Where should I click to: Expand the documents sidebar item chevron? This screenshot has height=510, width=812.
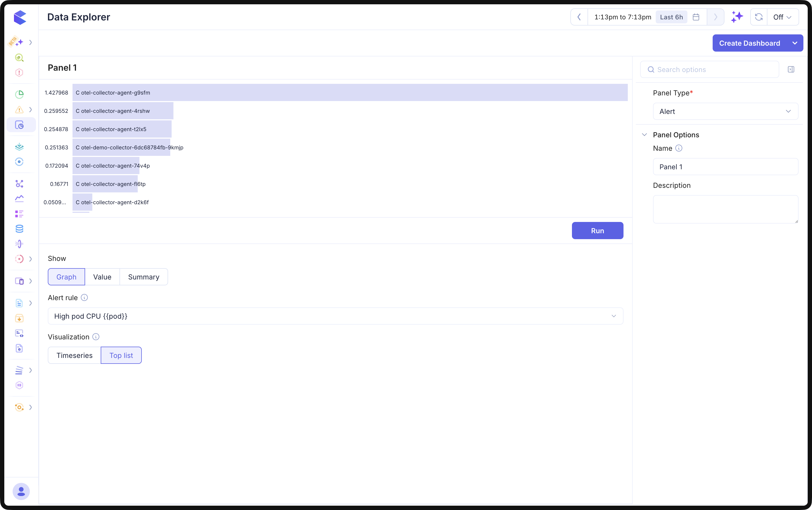pyautogui.click(x=31, y=303)
